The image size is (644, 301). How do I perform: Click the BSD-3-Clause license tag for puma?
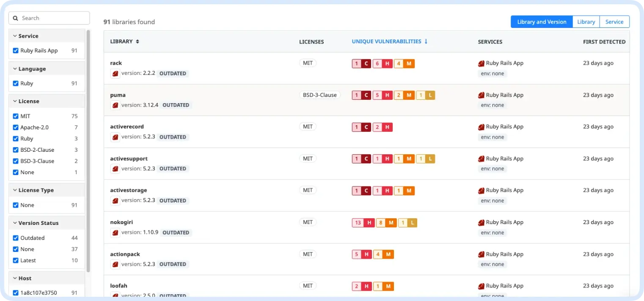pyautogui.click(x=319, y=95)
